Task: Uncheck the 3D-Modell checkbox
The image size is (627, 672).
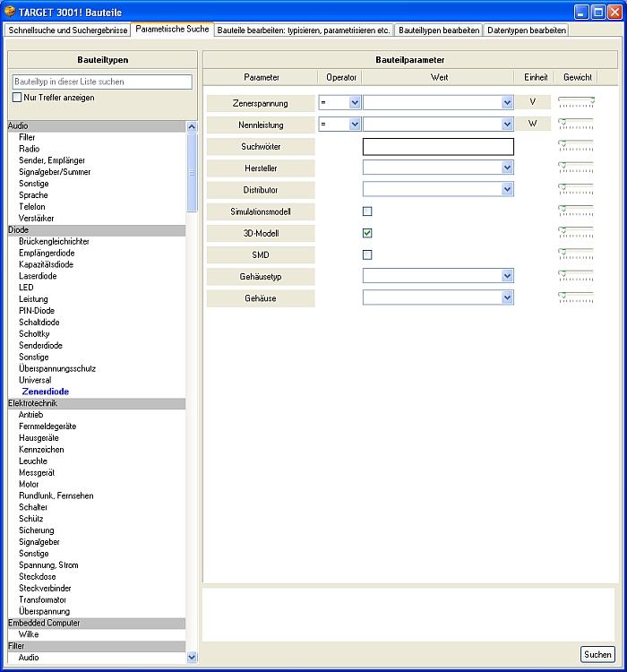Action: [x=367, y=233]
